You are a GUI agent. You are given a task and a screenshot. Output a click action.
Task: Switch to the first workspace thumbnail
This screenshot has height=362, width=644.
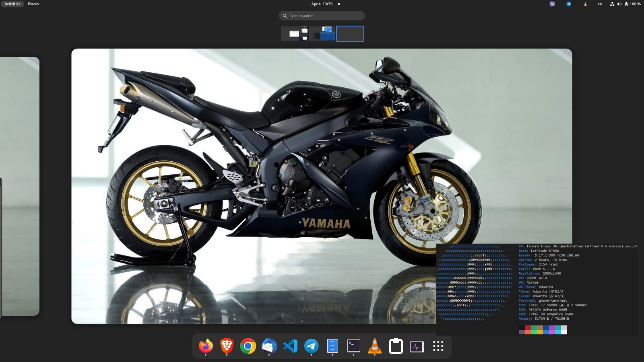tap(295, 34)
